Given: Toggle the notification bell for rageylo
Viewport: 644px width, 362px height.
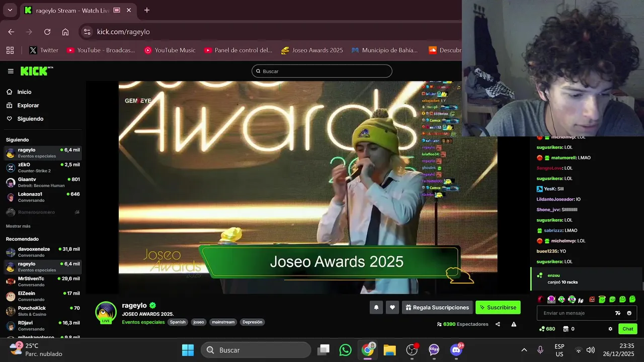Looking at the screenshot, I should (376, 307).
